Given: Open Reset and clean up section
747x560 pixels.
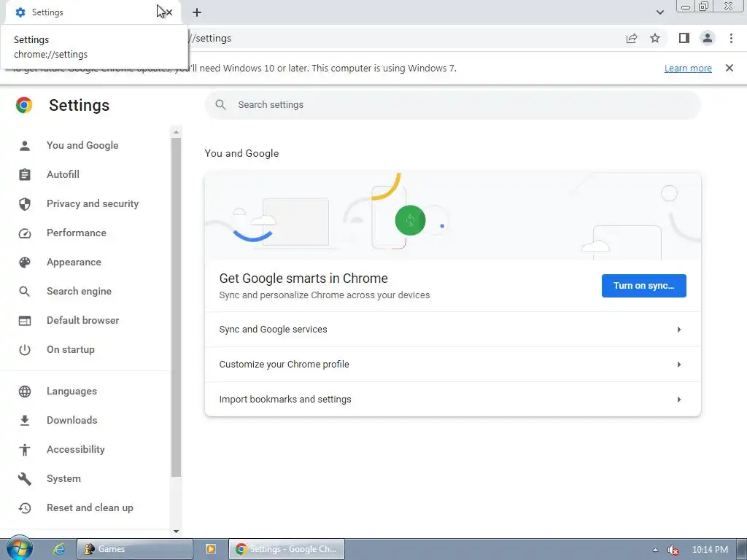Looking at the screenshot, I should pos(90,508).
